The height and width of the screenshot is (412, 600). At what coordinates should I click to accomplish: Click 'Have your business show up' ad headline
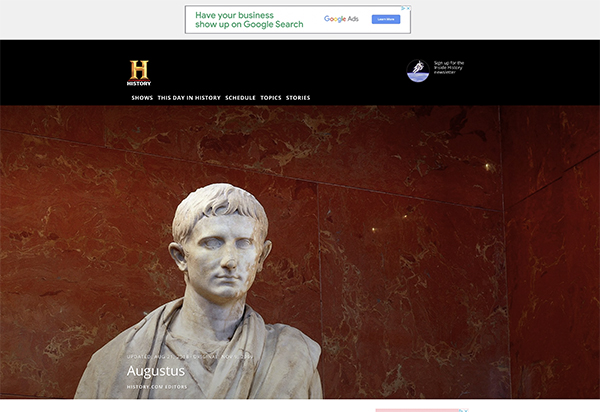coord(249,20)
